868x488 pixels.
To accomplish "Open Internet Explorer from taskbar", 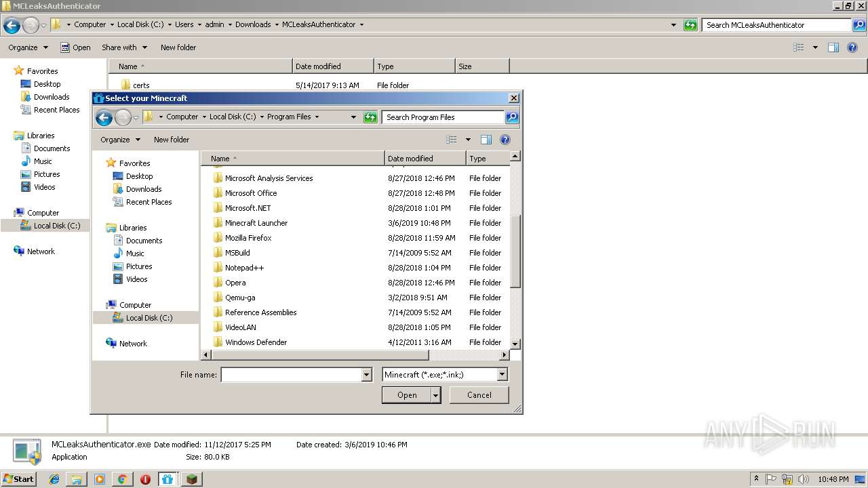I will click(x=54, y=479).
